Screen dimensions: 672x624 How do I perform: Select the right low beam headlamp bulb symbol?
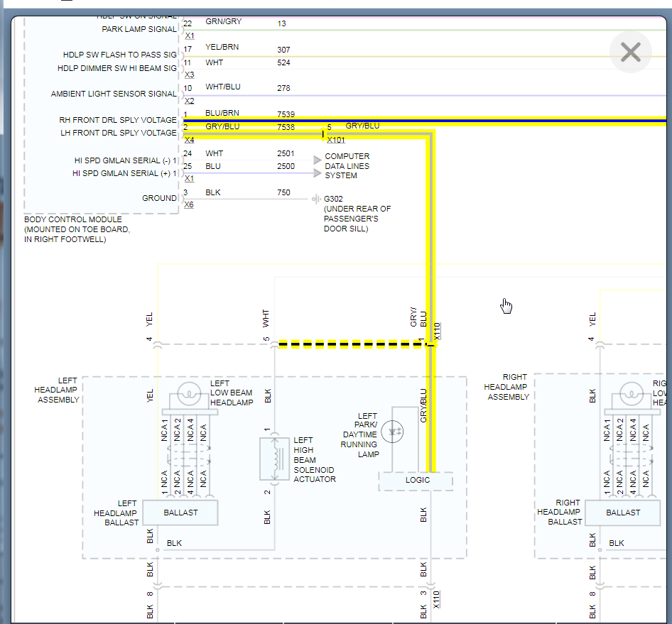tap(632, 393)
